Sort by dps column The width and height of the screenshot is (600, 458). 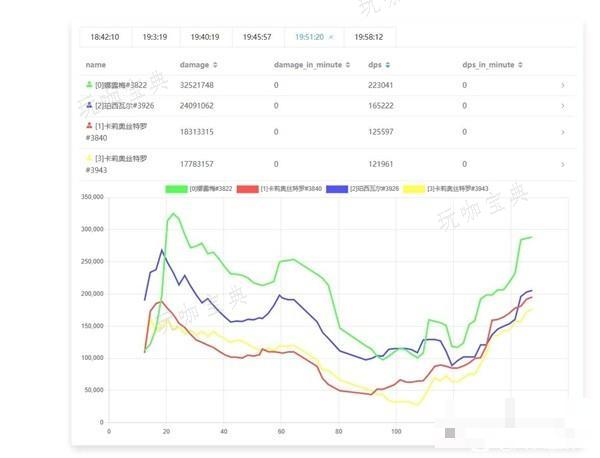click(388, 65)
